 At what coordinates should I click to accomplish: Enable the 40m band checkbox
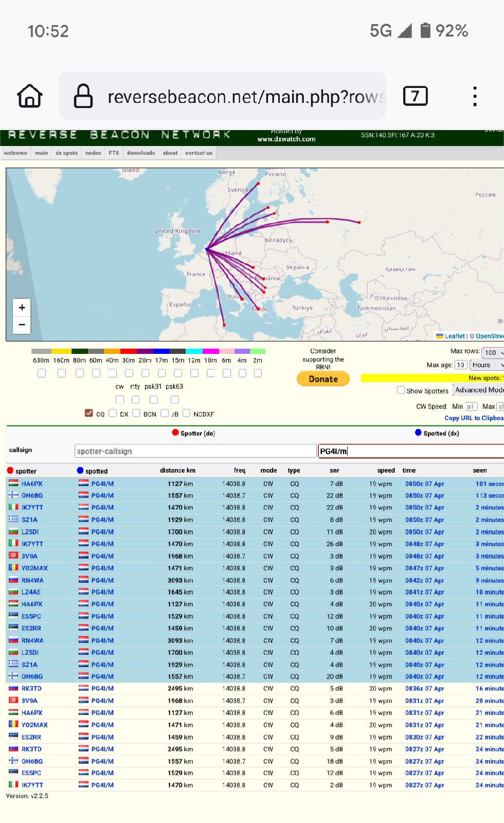tap(113, 373)
